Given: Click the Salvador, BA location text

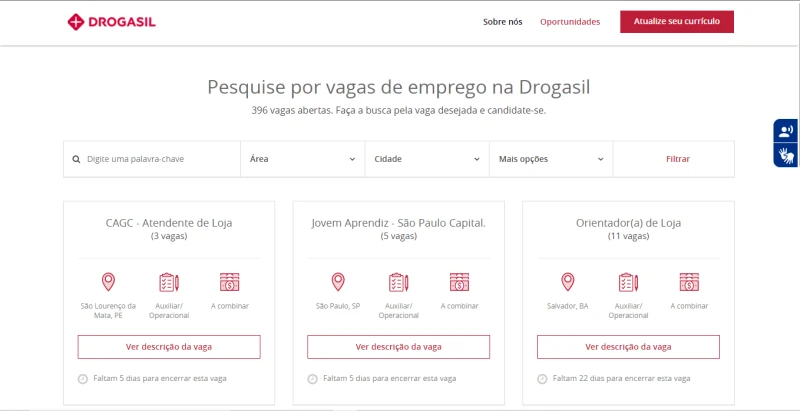Looking at the screenshot, I should tap(567, 306).
